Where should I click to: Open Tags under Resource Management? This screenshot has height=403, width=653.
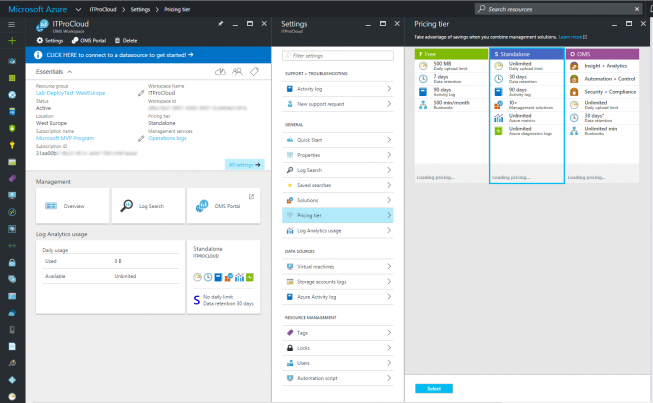tap(338, 333)
